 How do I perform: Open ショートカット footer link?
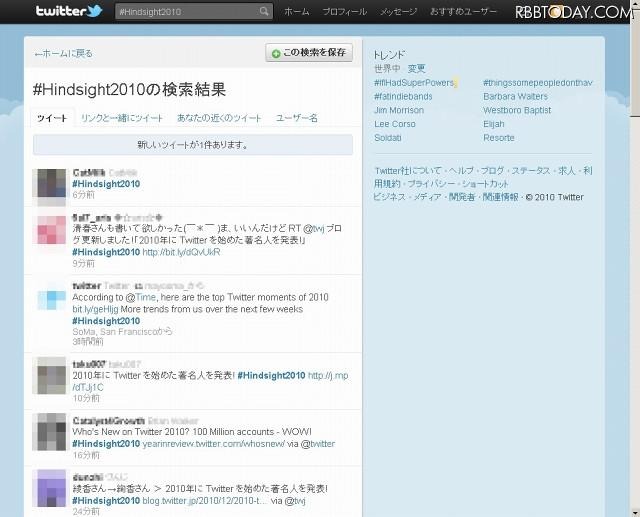[x=485, y=184]
